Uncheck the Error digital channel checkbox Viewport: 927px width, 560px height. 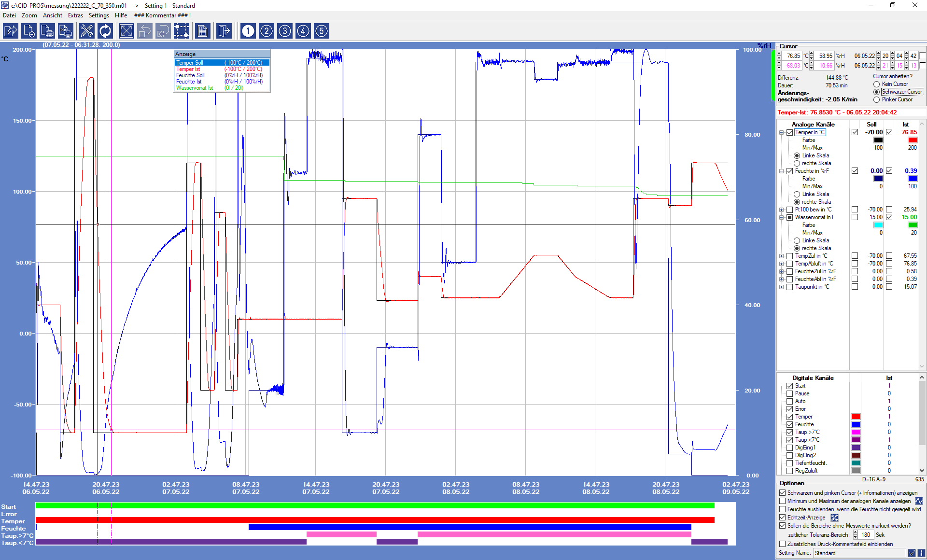click(x=790, y=409)
